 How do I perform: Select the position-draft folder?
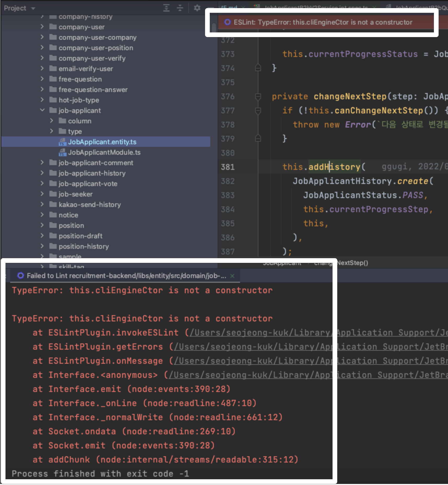click(x=80, y=236)
